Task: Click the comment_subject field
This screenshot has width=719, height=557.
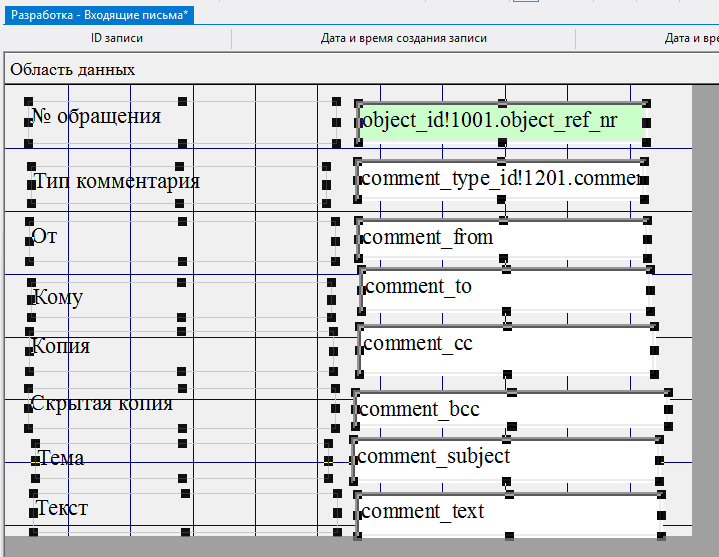Action: coord(505,457)
